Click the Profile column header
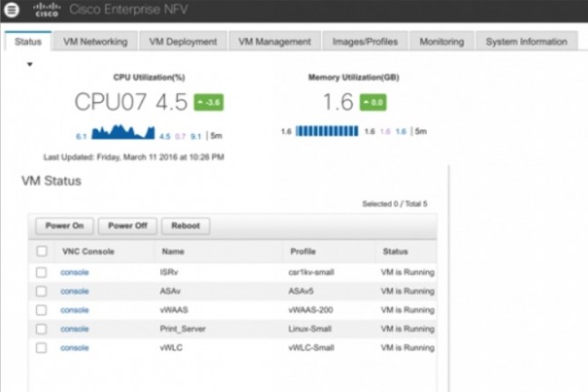This screenshot has width=588, height=392. [303, 252]
